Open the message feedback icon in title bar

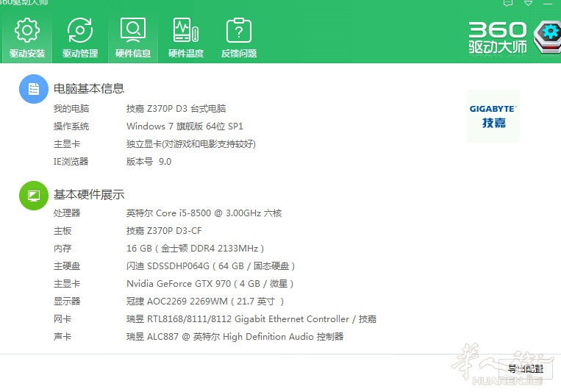[x=508, y=3]
